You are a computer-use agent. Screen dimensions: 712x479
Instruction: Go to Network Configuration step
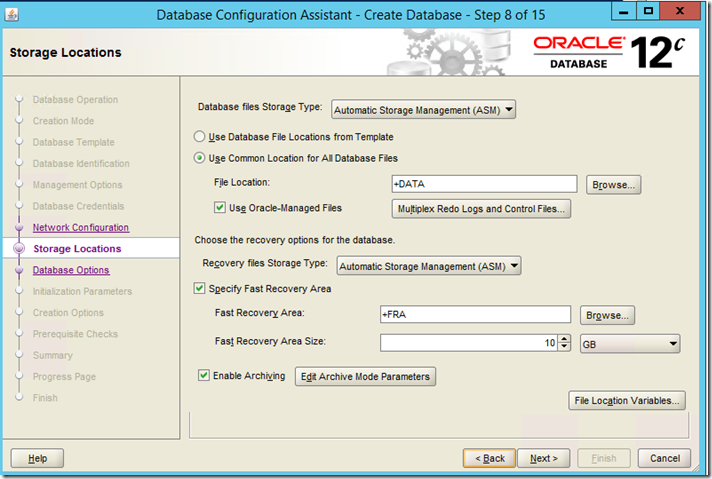81,227
